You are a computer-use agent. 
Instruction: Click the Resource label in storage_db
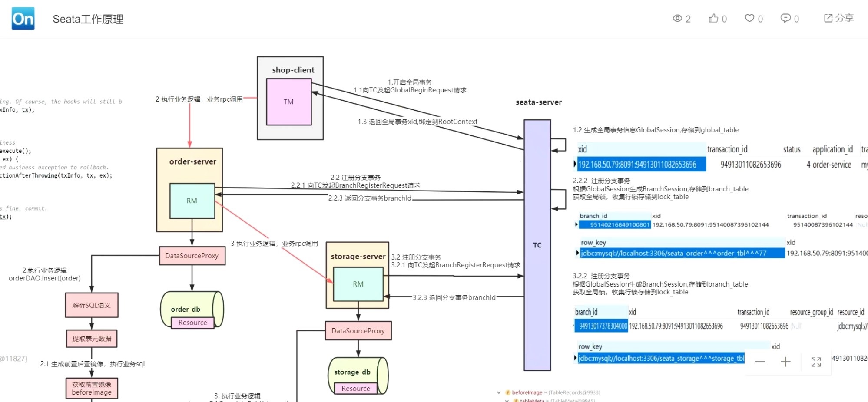pos(356,389)
